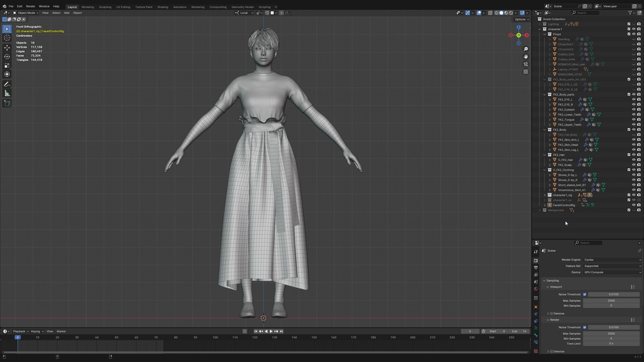Click the jump-to-endpoint playback button
Screen dimensions: 644x362
pos(281,331)
